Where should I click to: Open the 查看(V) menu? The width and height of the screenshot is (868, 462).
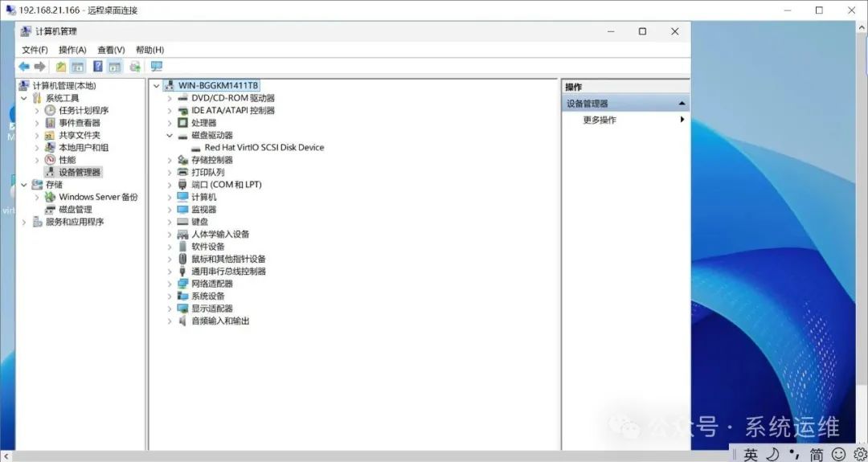111,50
